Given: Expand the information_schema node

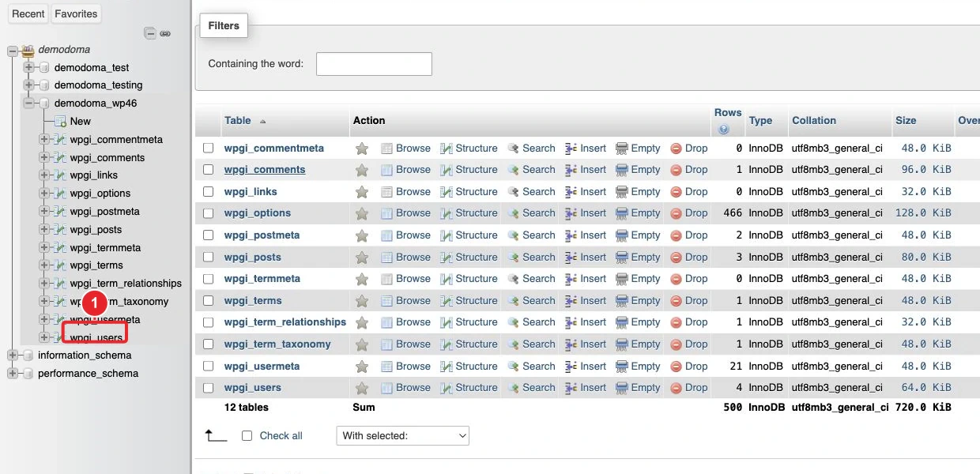Looking at the screenshot, I should pyautogui.click(x=12, y=355).
